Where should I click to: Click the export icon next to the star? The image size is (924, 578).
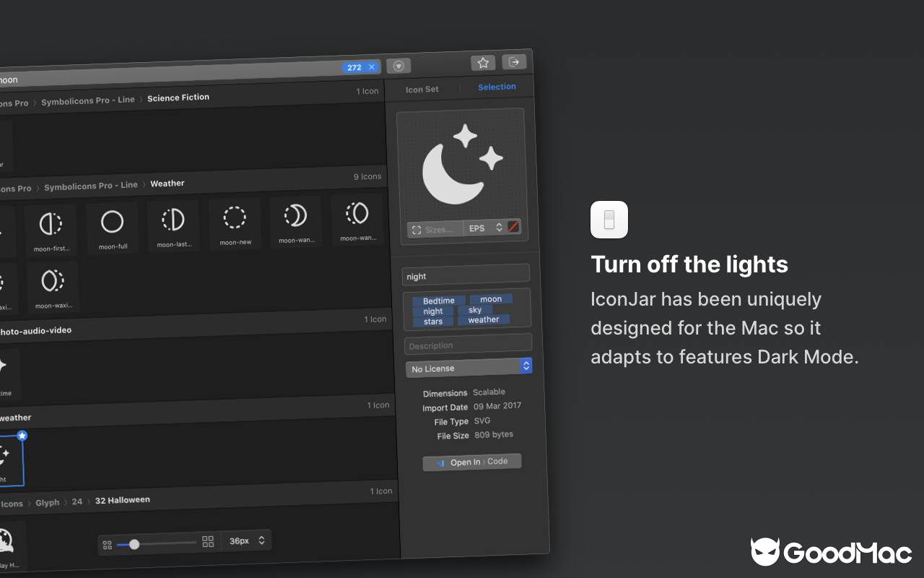tap(515, 61)
